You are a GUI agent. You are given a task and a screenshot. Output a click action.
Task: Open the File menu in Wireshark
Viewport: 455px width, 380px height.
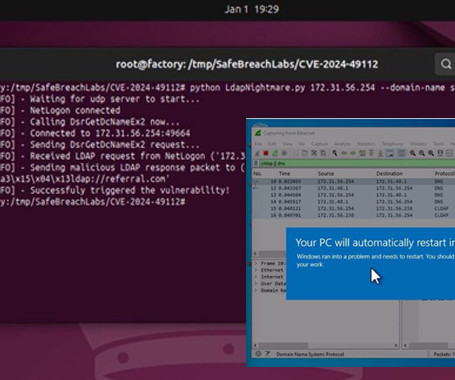258,144
